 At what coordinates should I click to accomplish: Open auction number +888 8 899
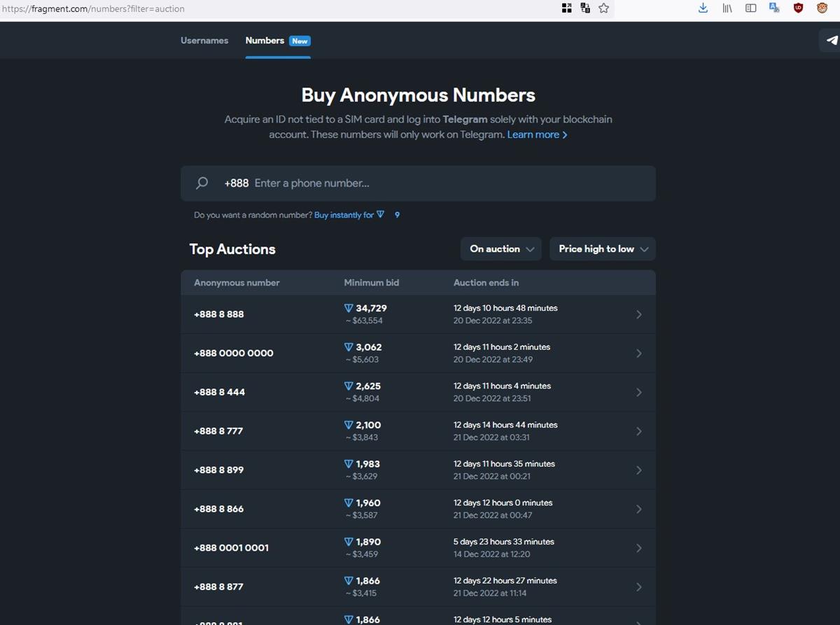pyautogui.click(x=219, y=470)
